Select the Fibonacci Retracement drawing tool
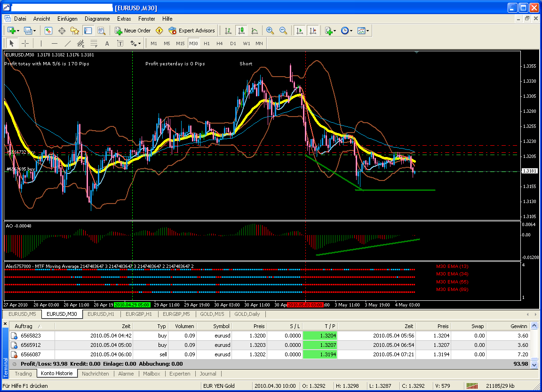Viewport: 542px width, 392px height. click(x=81, y=43)
